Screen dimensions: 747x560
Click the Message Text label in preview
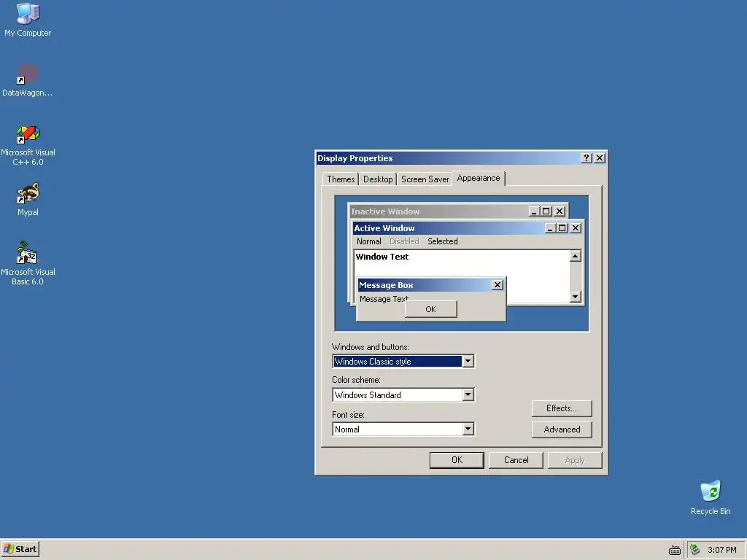[384, 299]
